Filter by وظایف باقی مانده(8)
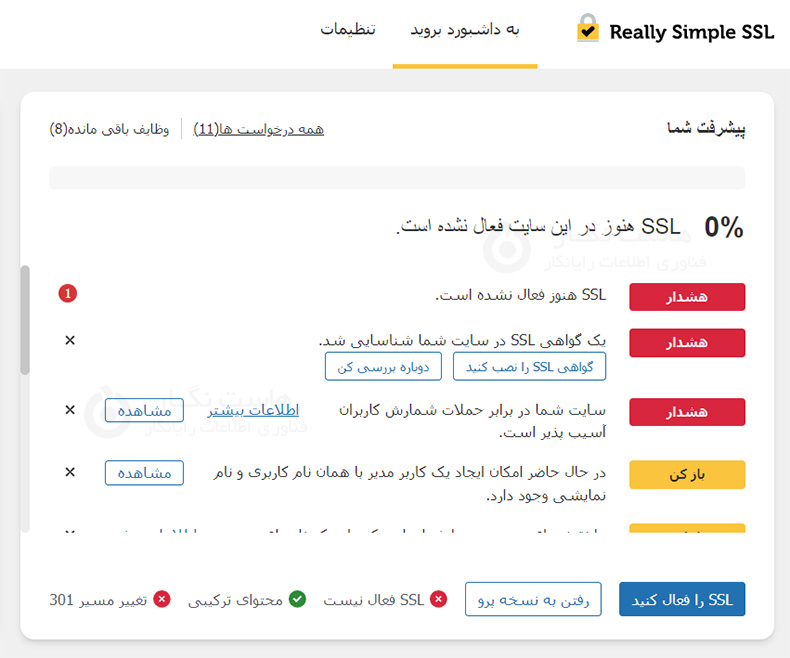This screenshot has width=790, height=658. (x=110, y=129)
